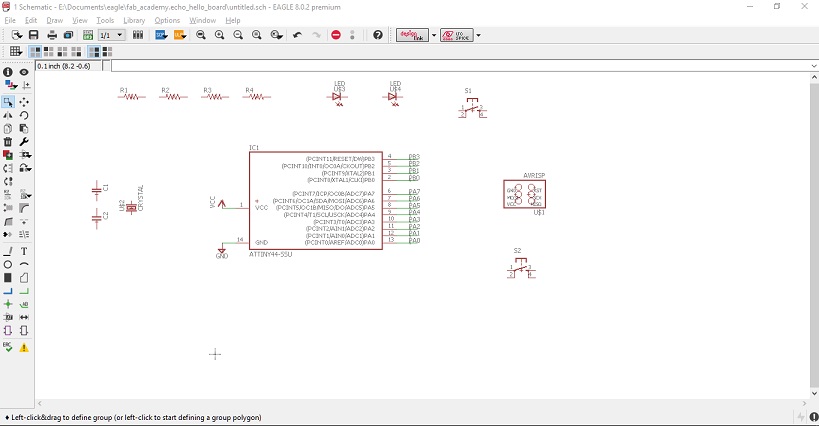Open the Help menu
Viewport: 819px width, 426px height.
232,20
